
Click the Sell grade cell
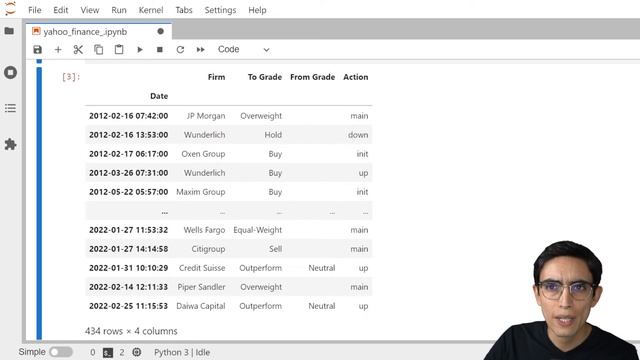pyautogui.click(x=276, y=249)
